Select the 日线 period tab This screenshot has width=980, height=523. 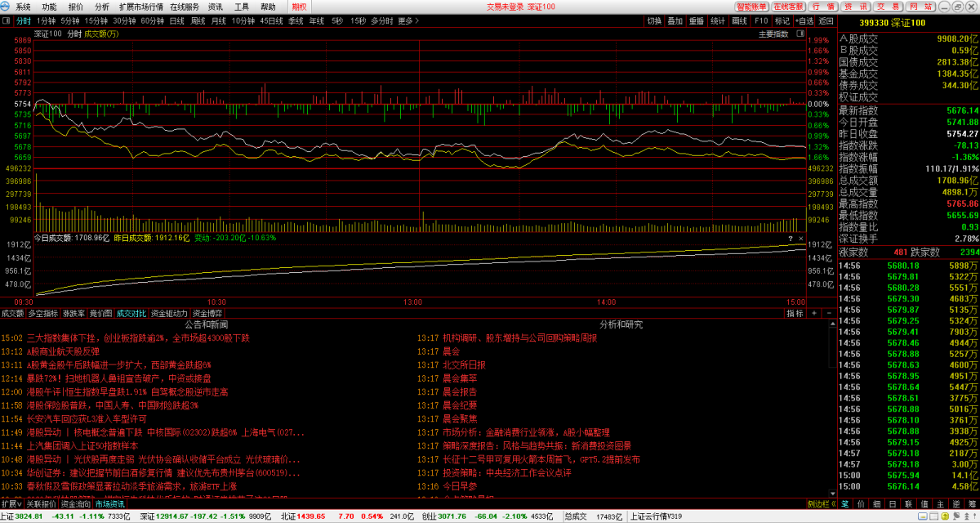(x=176, y=20)
